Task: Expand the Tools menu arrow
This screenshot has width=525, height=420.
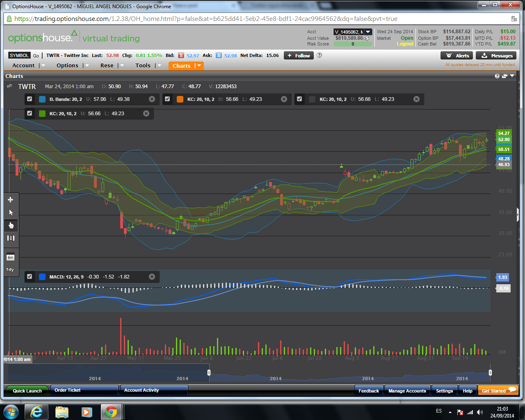Action: tap(159, 66)
